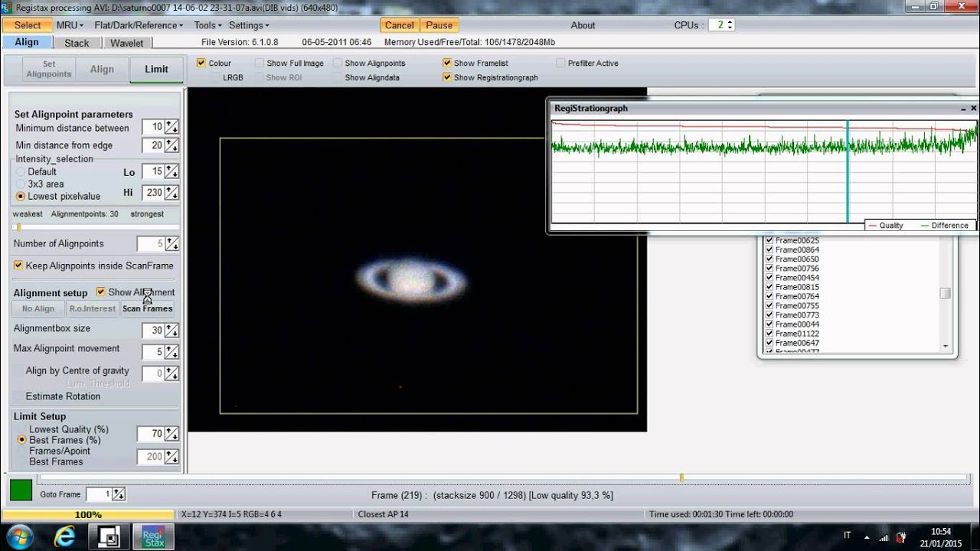Viewport: 980px width, 551px height.
Task: Click the frame list scrollbar thumb
Action: [x=946, y=293]
